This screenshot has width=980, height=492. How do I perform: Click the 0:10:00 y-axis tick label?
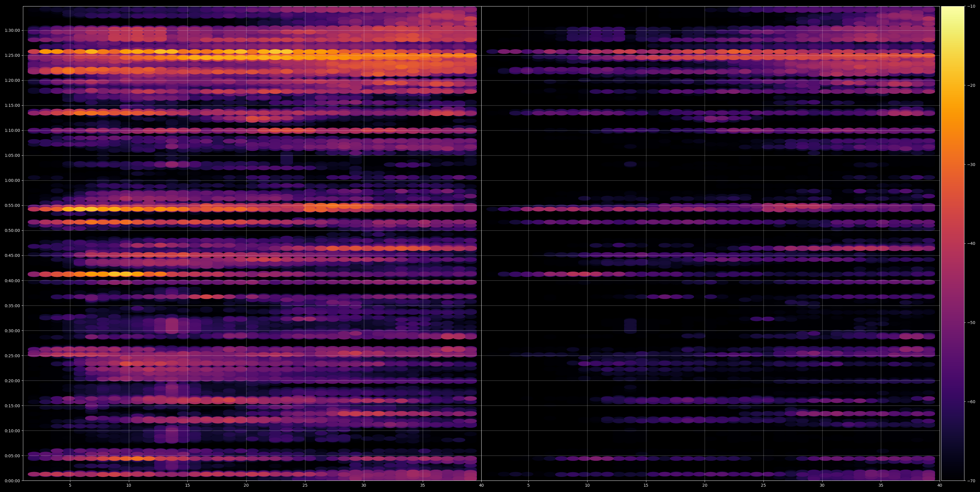(12, 431)
